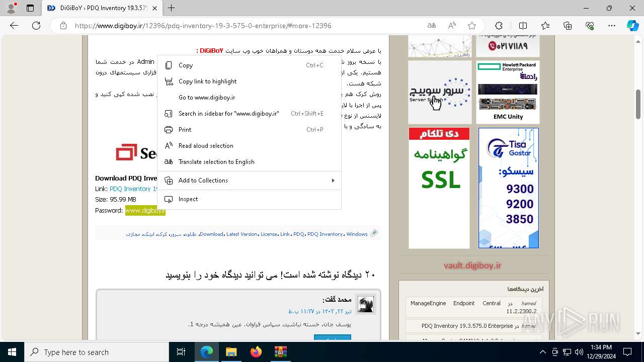Click the browser Back arrow

pos(14,26)
